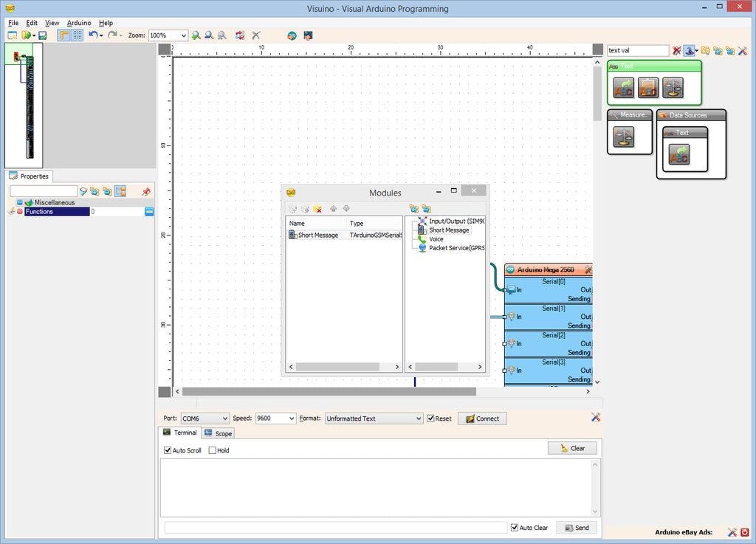Click the horizontal canvas scrollbar

pos(329,391)
